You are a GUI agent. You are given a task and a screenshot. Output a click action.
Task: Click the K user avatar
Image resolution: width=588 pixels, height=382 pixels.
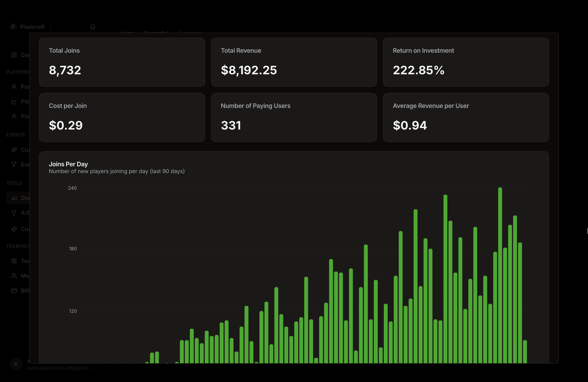[x=16, y=364]
